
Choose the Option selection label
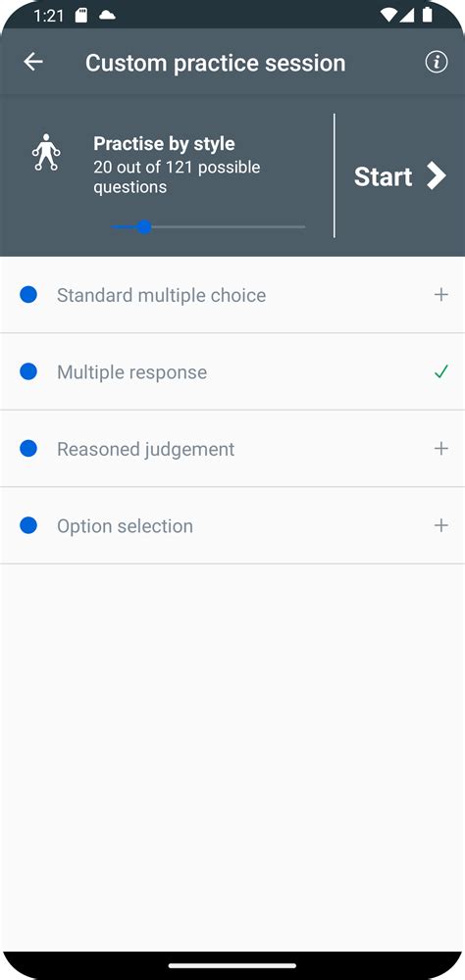point(126,526)
